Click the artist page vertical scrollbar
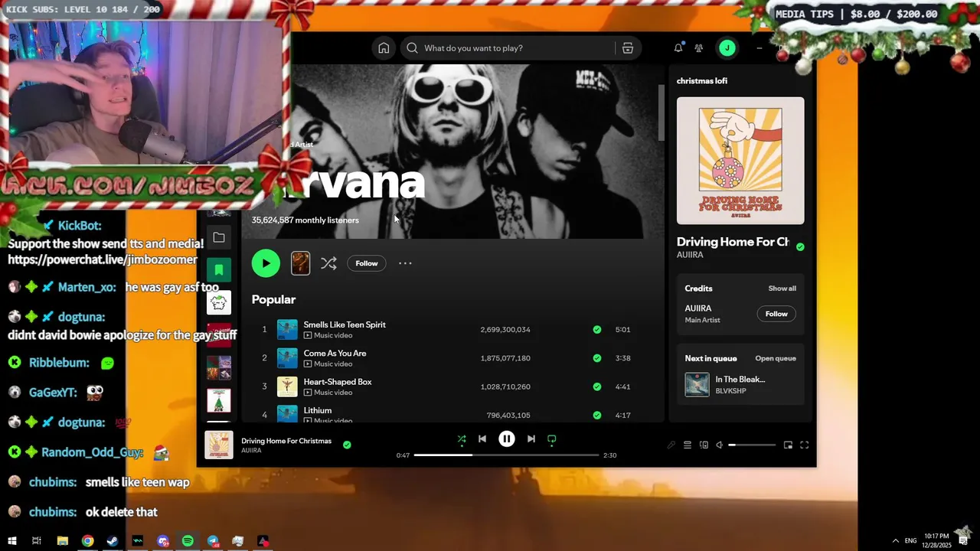 (661, 113)
